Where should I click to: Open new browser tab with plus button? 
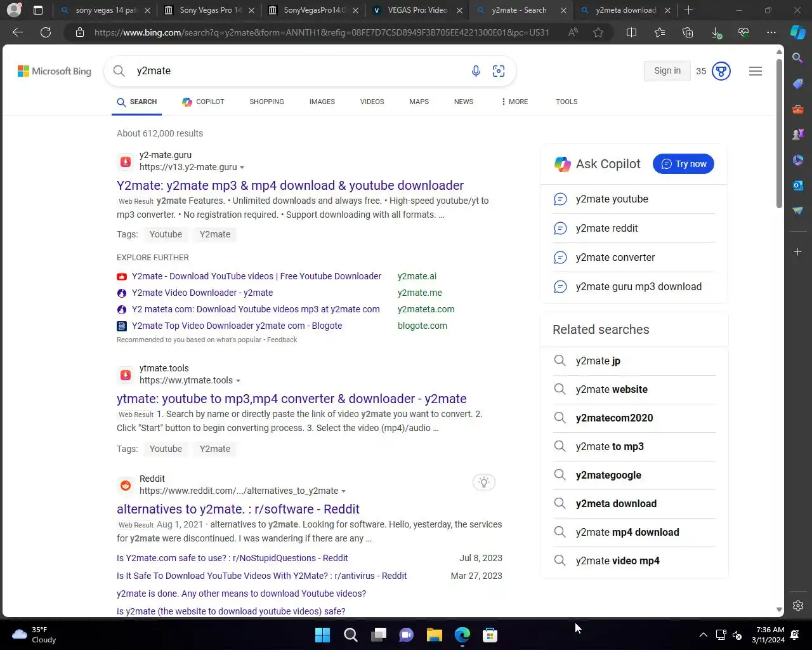(689, 10)
